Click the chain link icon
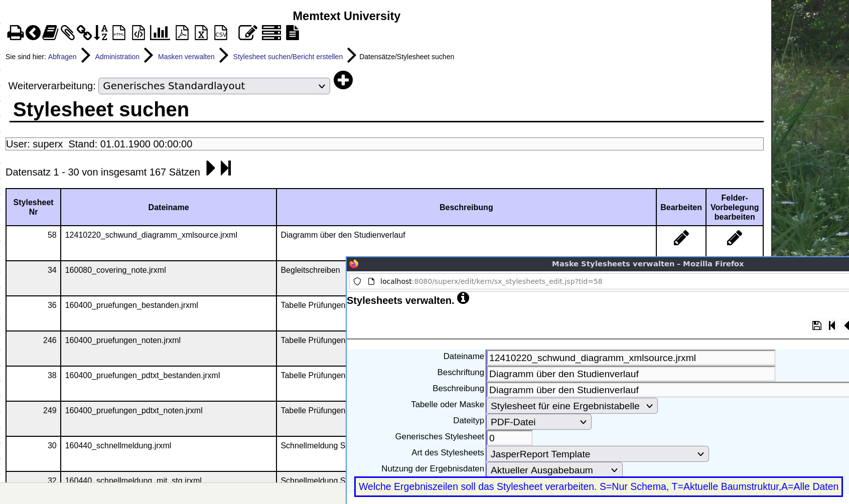Viewport: 849px width, 504px height. (x=84, y=33)
